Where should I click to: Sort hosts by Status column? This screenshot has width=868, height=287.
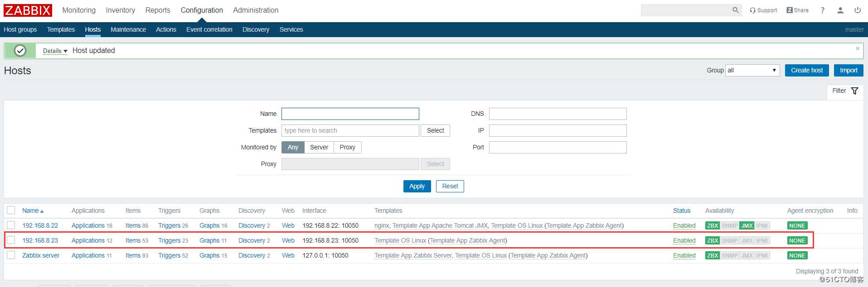[682, 210]
